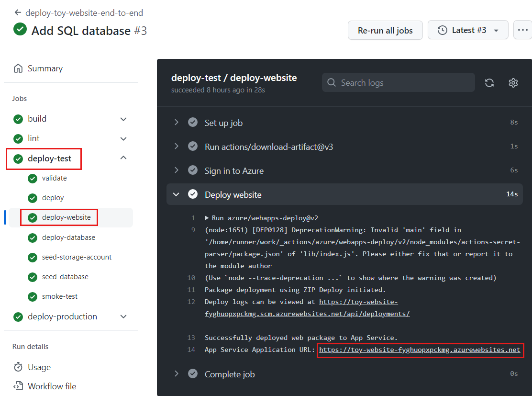Image resolution: width=532 pixels, height=396 pixels.
Task: Click the green check beside smoke-test
Action: 33,297
